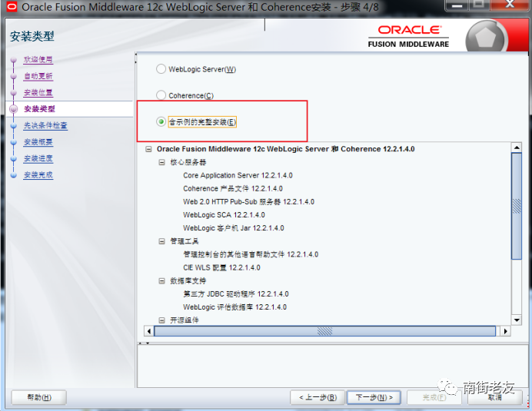Click the 数据库支持 tree label
This screenshot has width=532, height=411.
coord(188,281)
